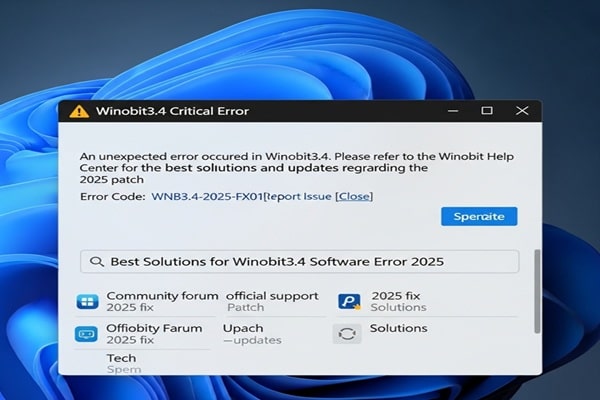Click the Community forum grid icon

point(88,301)
